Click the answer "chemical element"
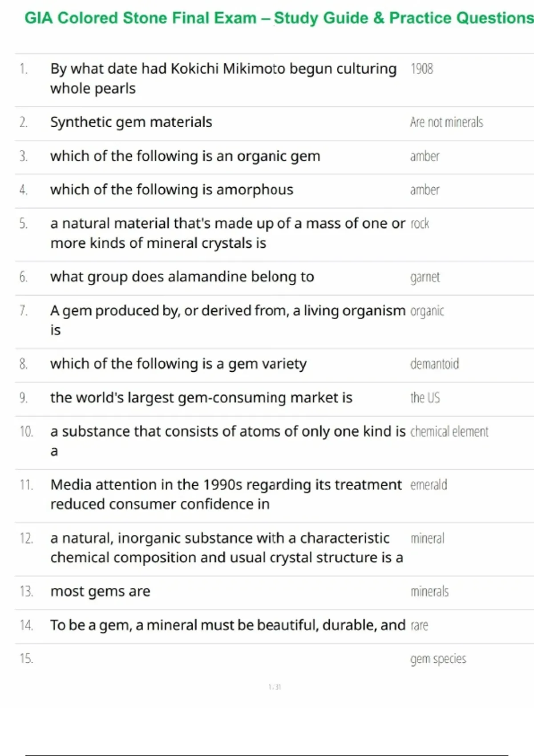The height and width of the screenshot is (756, 534). (449, 431)
